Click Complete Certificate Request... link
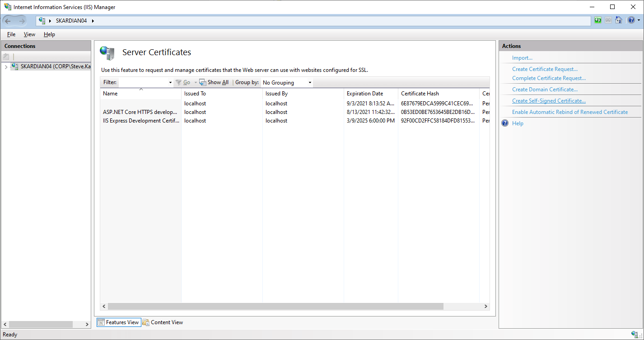The width and height of the screenshot is (644, 340). 549,78
